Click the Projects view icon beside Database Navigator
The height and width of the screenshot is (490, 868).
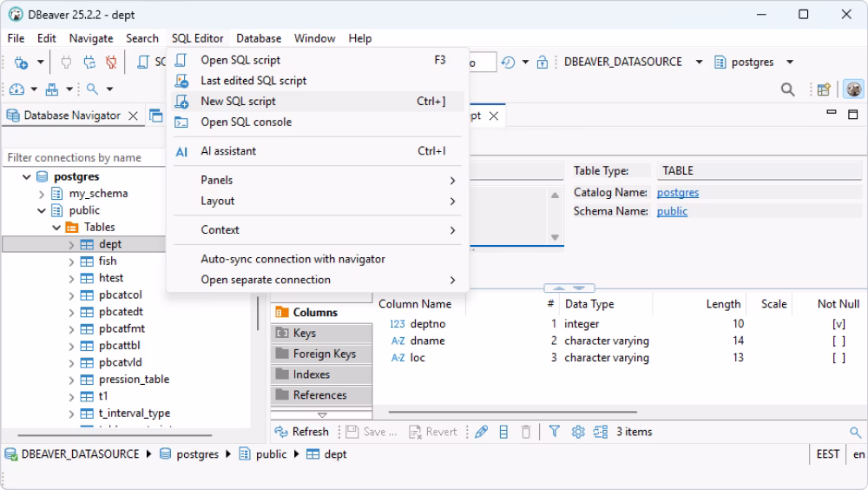click(x=156, y=116)
